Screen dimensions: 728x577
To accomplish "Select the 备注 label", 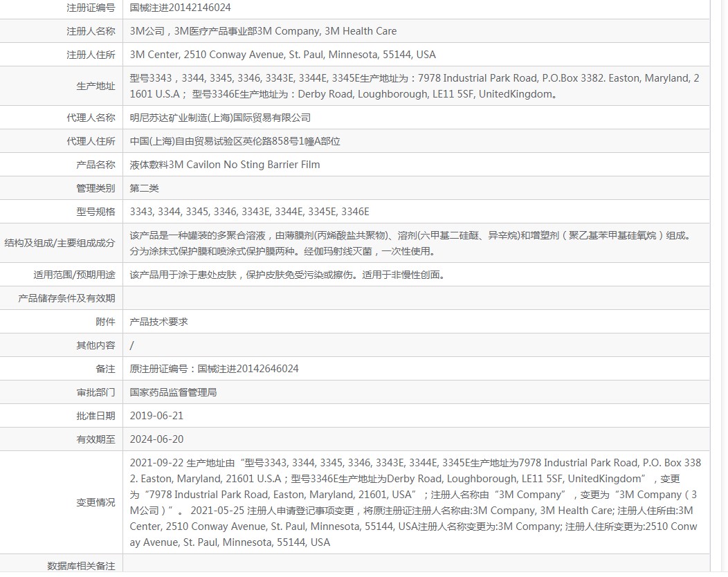I will (x=105, y=369).
